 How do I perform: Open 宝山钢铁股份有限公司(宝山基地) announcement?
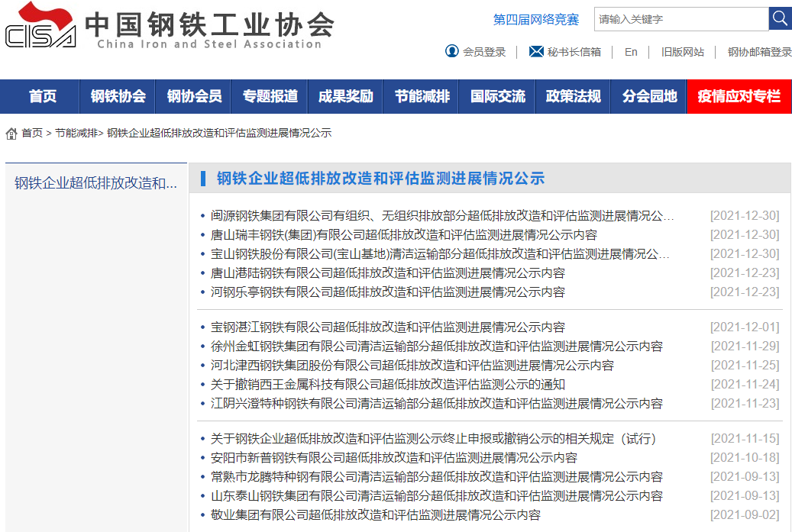pos(440,254)
